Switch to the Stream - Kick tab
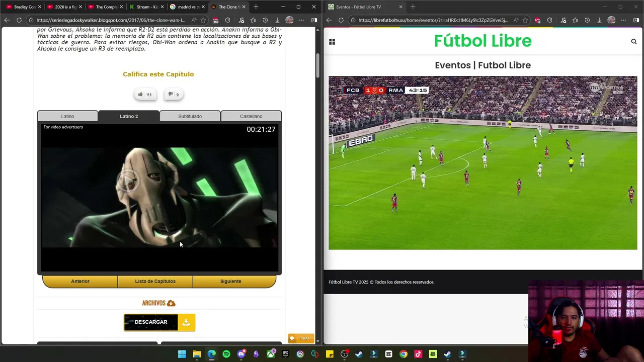 click(x=146, y=7)
